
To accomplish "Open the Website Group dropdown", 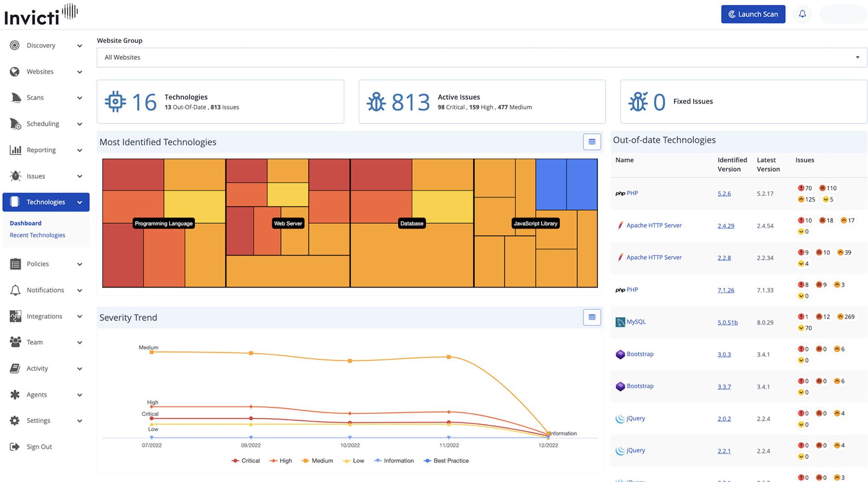I will (x=482, y=57).
